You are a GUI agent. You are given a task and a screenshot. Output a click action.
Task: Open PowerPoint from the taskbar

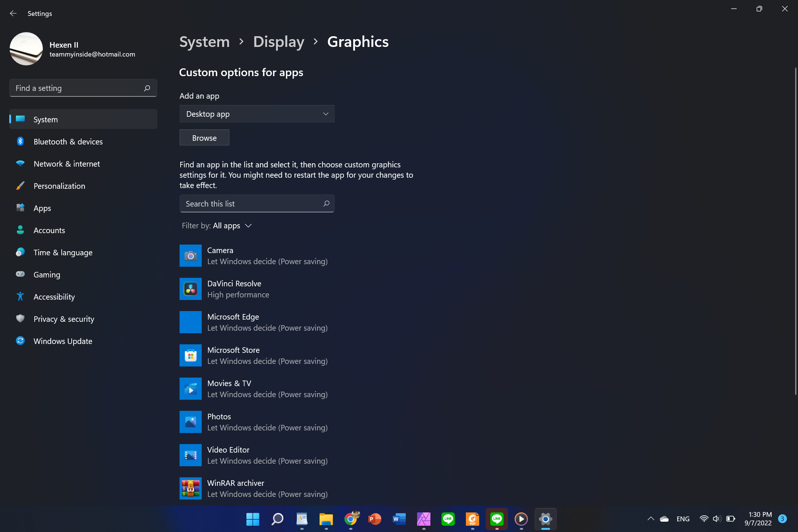point(375,519)
